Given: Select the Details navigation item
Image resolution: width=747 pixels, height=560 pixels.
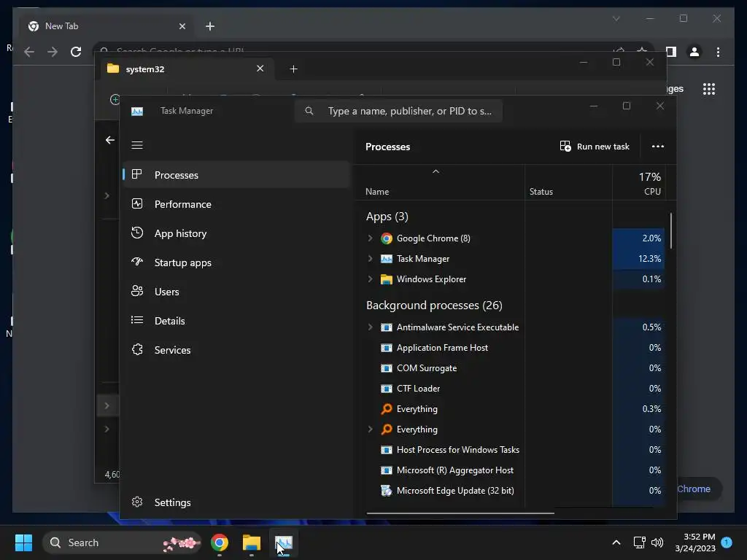Looking at the screenshot, I should [169, 321].
